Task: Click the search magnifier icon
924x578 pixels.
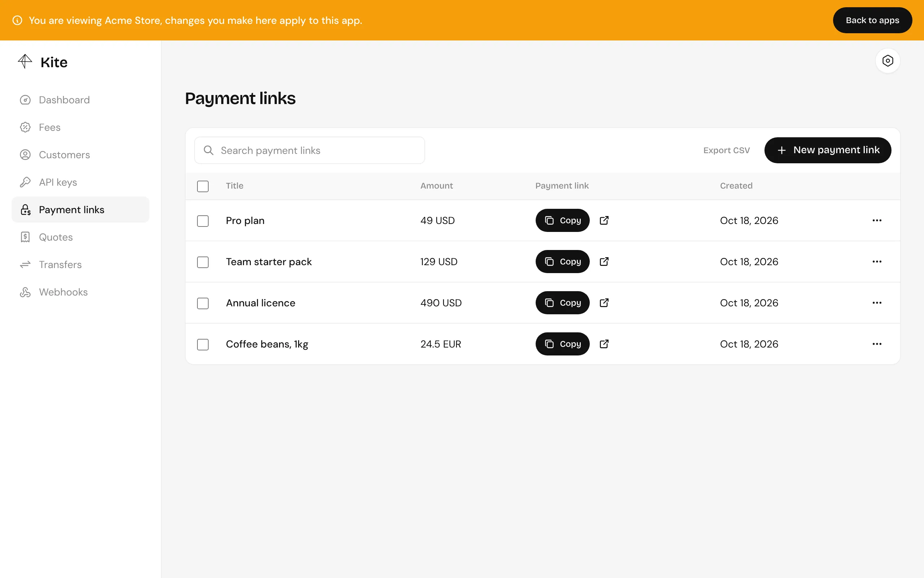Action: click(x=209, y=150)
